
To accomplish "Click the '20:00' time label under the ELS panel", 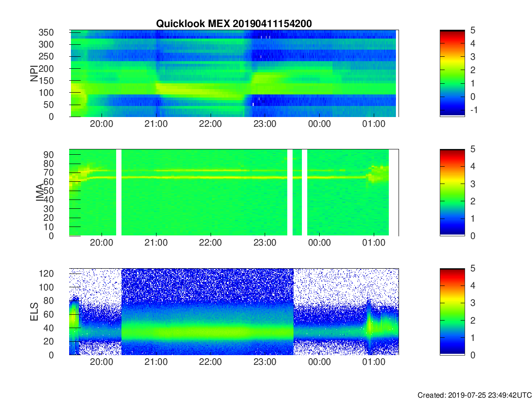I will pyautogui.click(x=102, y=363).
